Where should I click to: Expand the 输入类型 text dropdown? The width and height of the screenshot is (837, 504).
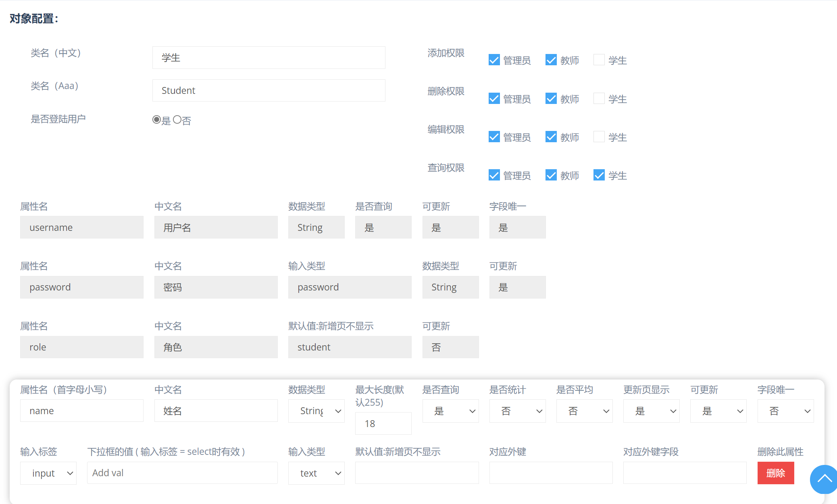point(316,473)
